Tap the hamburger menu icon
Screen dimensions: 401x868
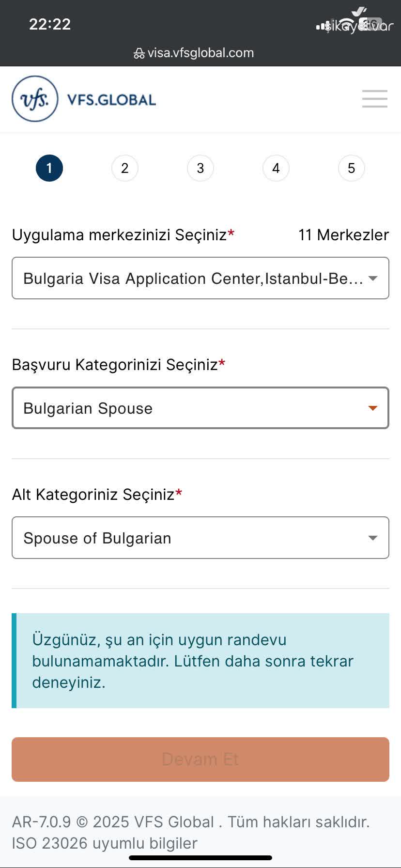(x=374, y=98)
